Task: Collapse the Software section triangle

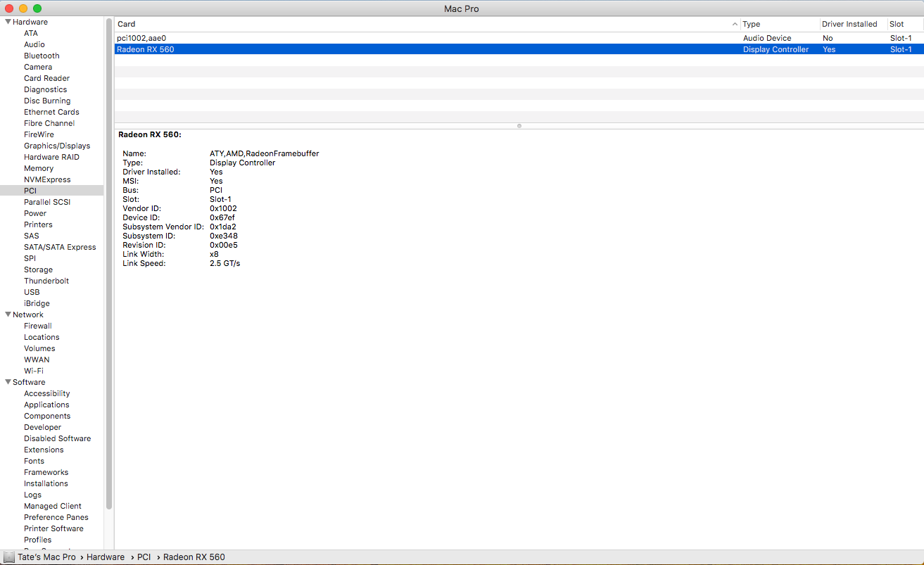Action: pos(8,382)
